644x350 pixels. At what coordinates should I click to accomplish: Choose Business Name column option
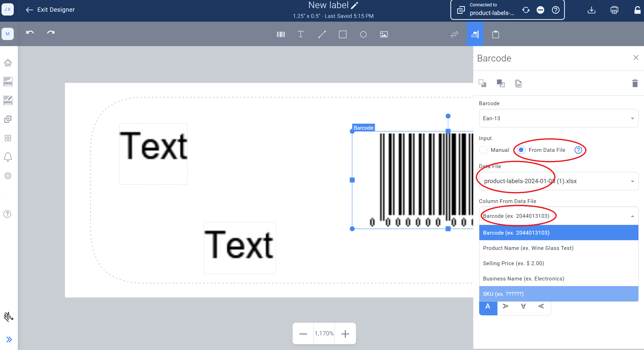tap(559, 278)
